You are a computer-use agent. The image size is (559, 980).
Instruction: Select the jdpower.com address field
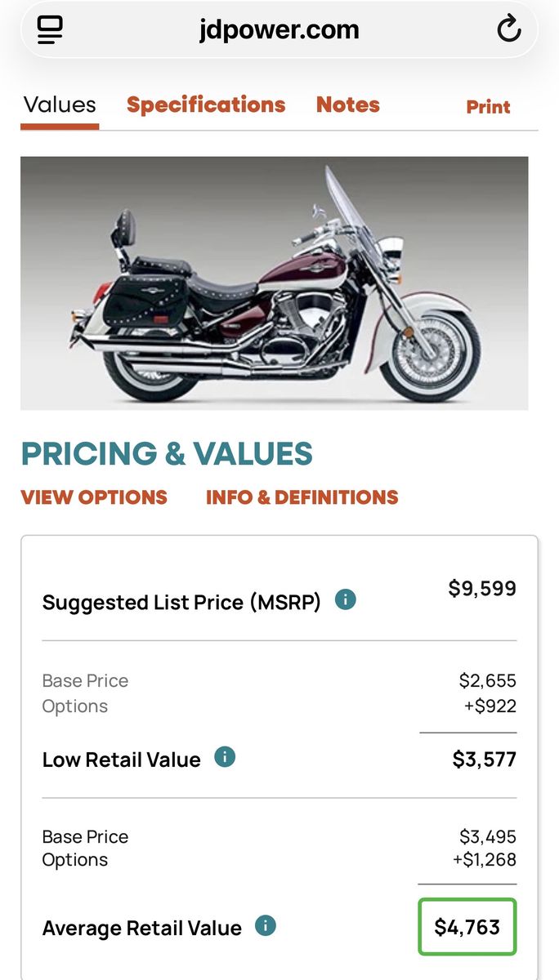[x=279, y=31]
